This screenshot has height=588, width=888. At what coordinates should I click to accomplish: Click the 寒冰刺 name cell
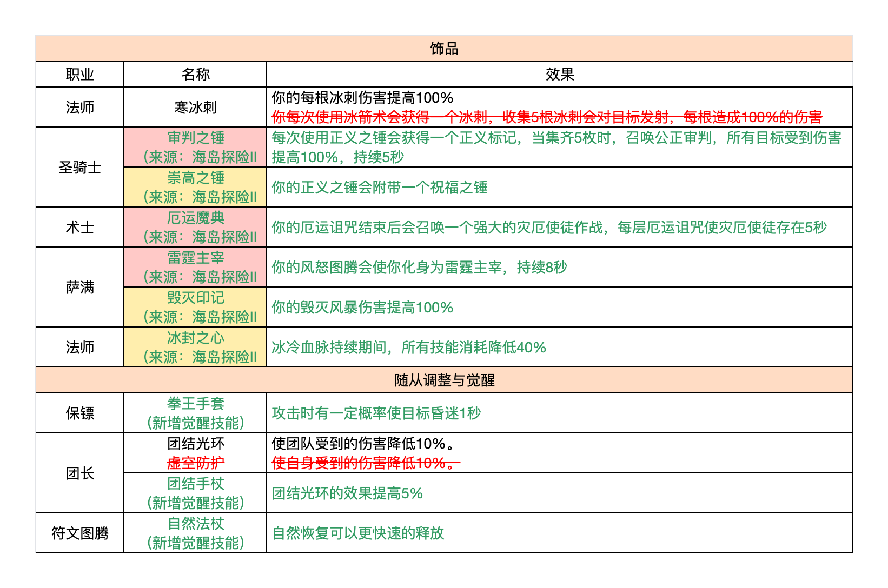[x=195, y=108]
